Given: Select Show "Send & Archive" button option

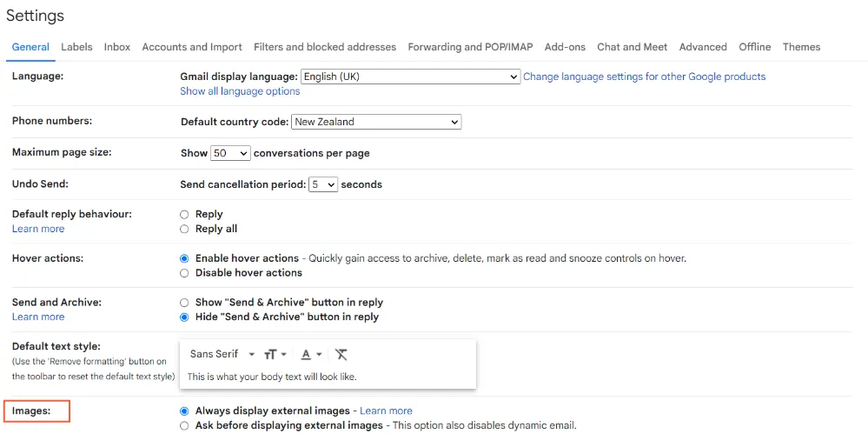Looking at the screenshot, I should pos(184,303).
